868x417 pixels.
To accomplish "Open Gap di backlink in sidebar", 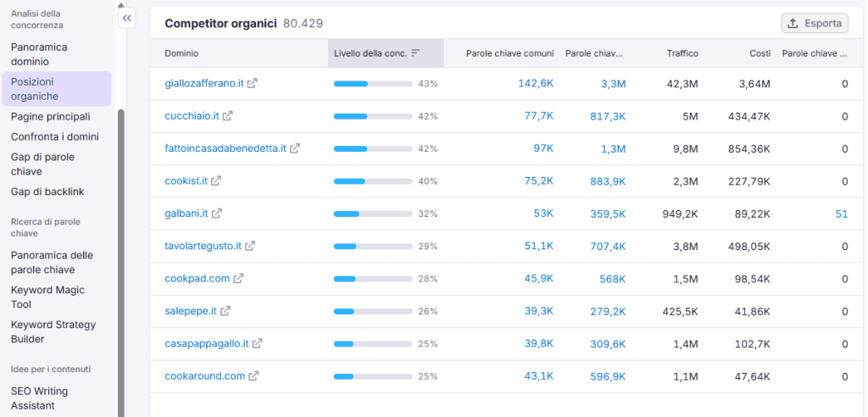I will point(47,192).
